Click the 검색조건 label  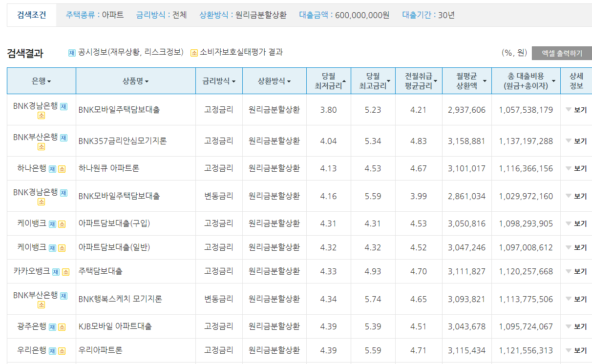pos(31,15)
